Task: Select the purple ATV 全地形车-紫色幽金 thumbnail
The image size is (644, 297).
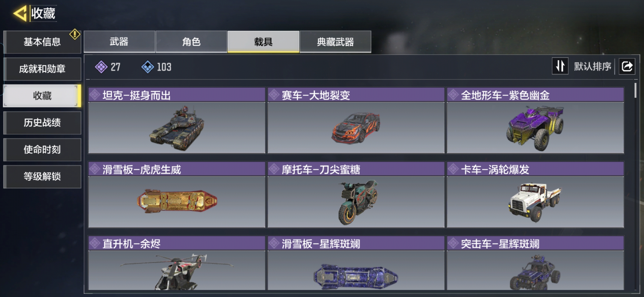Action: 535,128
